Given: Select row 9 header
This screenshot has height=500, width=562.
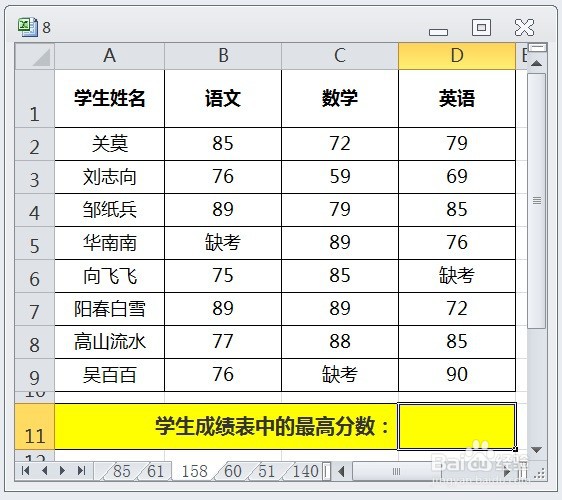Looking at the screenshot, I should click(x=35, y=375).
